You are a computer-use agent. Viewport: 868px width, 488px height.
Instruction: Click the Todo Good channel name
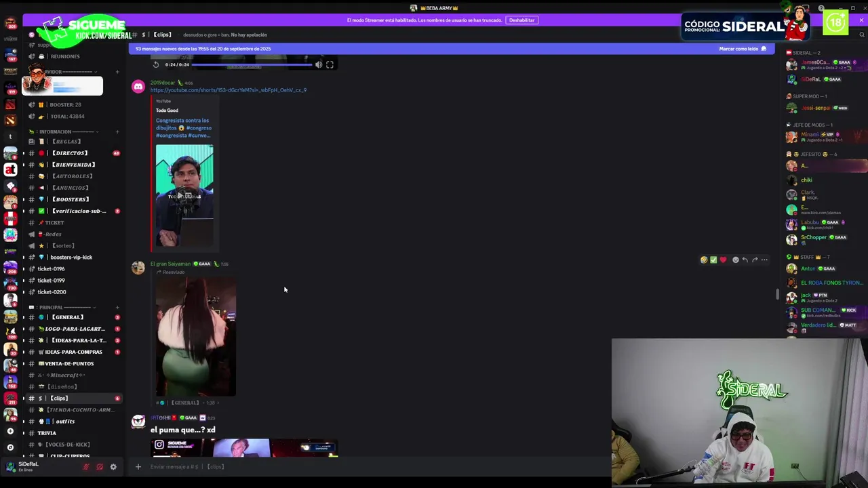[x=167, y=110]
